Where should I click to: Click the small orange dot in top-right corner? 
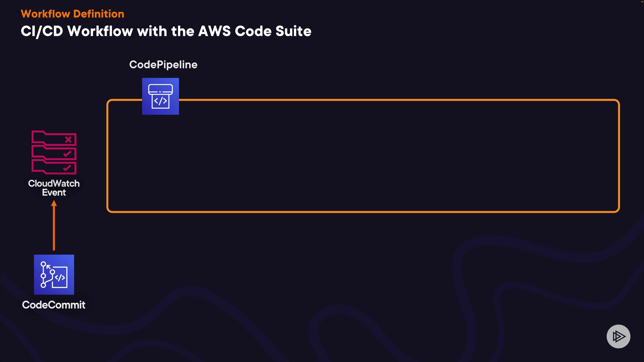click(x=642, y=2)
